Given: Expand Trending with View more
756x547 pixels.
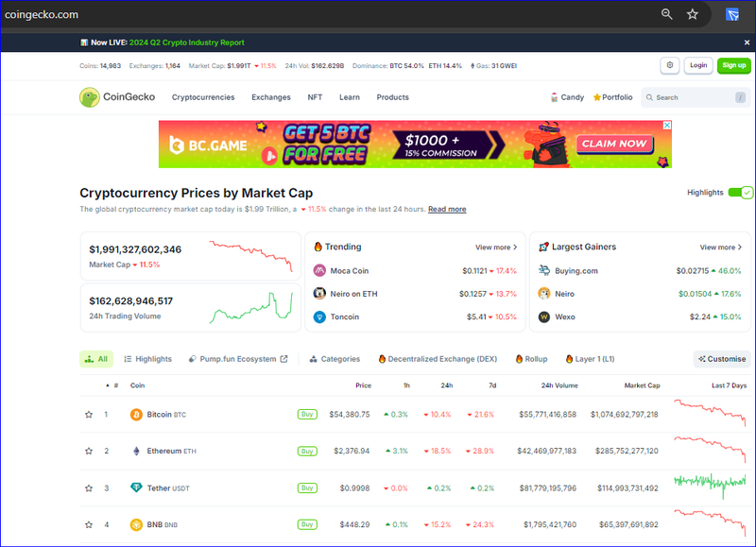Looking at the screenshot, I should click(x=496, y=248).
